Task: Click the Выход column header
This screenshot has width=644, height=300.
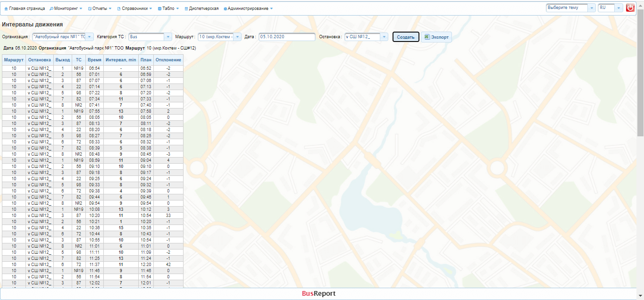Action: (62, 60)
